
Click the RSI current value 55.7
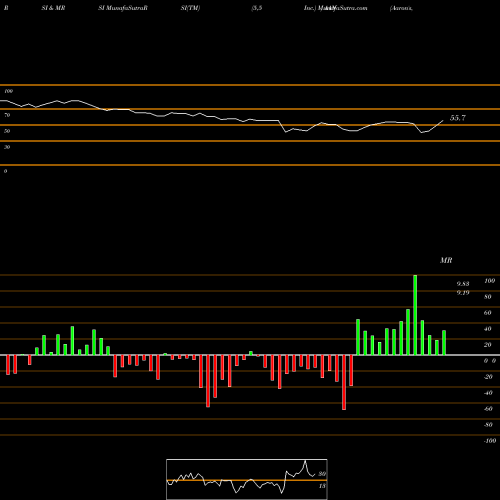pos(458,118)
